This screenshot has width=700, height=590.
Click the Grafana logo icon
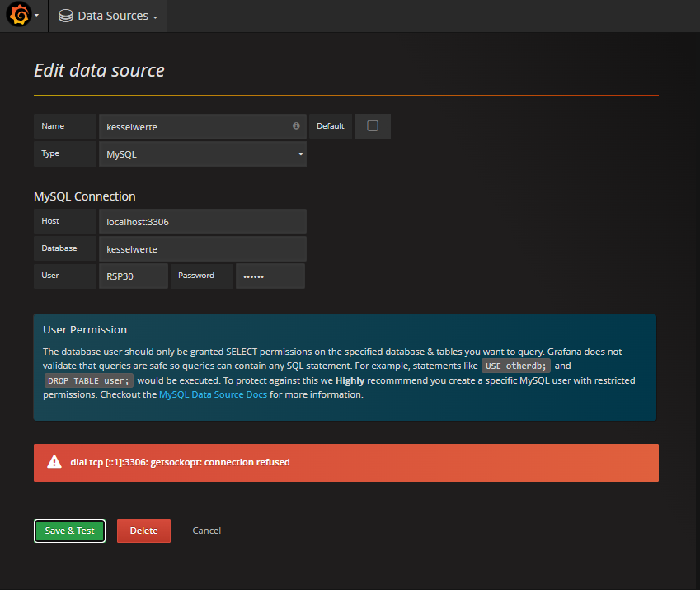[19, 16]
